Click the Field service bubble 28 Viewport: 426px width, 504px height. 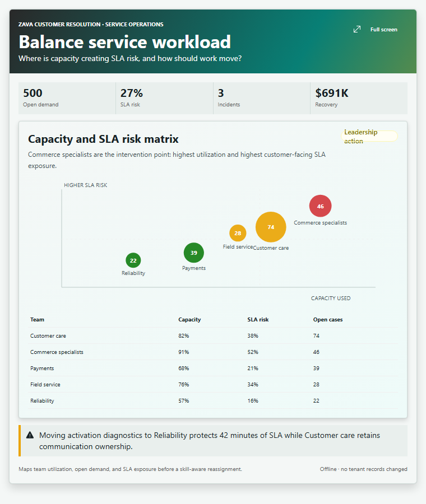coord(238,233)
